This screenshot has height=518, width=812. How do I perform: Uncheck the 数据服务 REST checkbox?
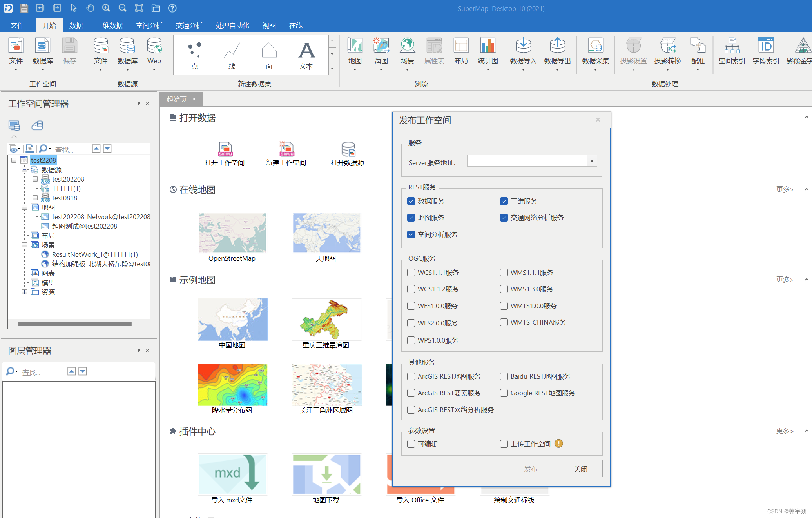[x=411, y=201]
